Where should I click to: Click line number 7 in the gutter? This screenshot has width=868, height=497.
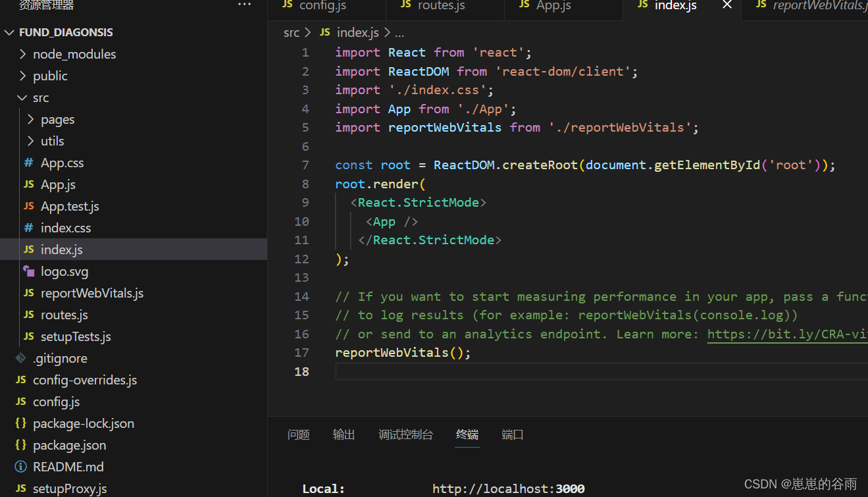[x=305, y=165]
